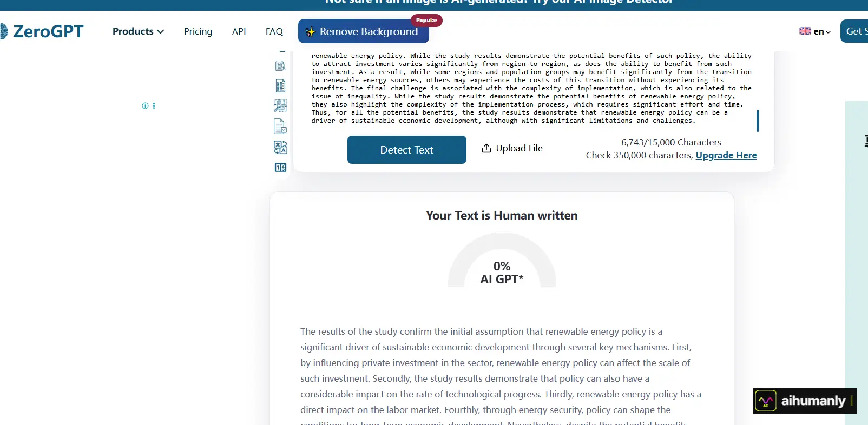The width and height of the screenshot is (868, 425).
Task: Click the '6,743/15,000 Characters' counter
Action: click(x=671, y=142)
